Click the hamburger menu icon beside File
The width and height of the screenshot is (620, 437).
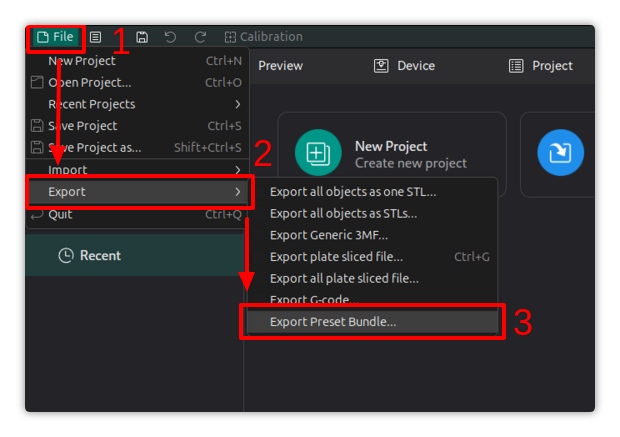pyautogui.click(x=95, y=37)
